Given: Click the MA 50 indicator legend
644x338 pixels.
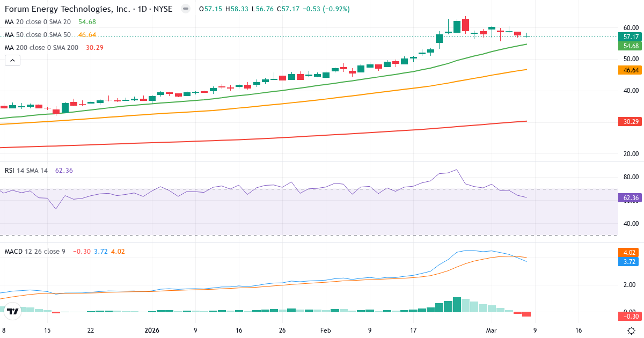Looking at the screenshot, I should pos(38,34).
